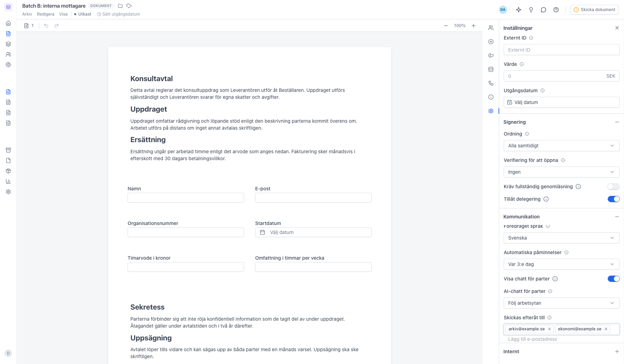
Task: Open AI-chatt för parter dropdown
Action: pos(561,303)
